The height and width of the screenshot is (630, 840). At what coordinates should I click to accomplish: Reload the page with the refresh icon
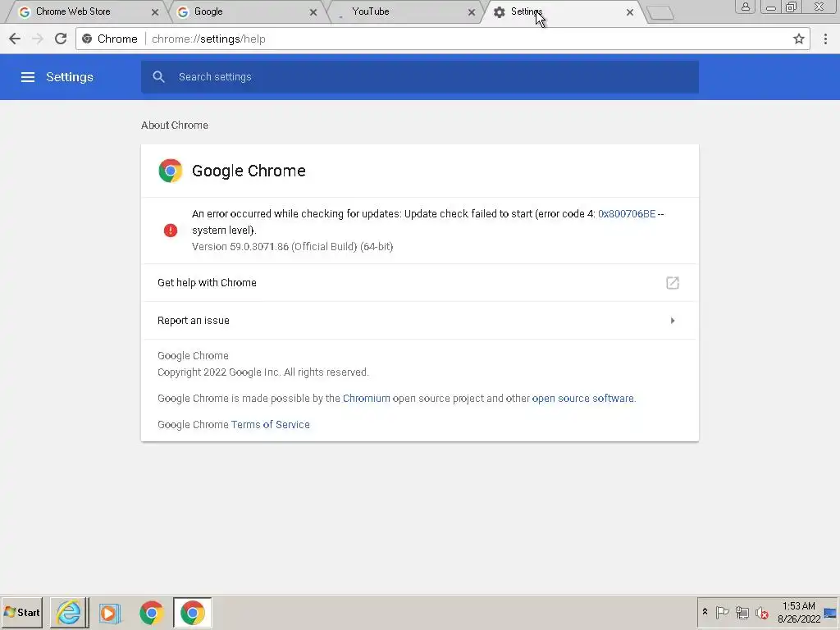pos(61,39)
